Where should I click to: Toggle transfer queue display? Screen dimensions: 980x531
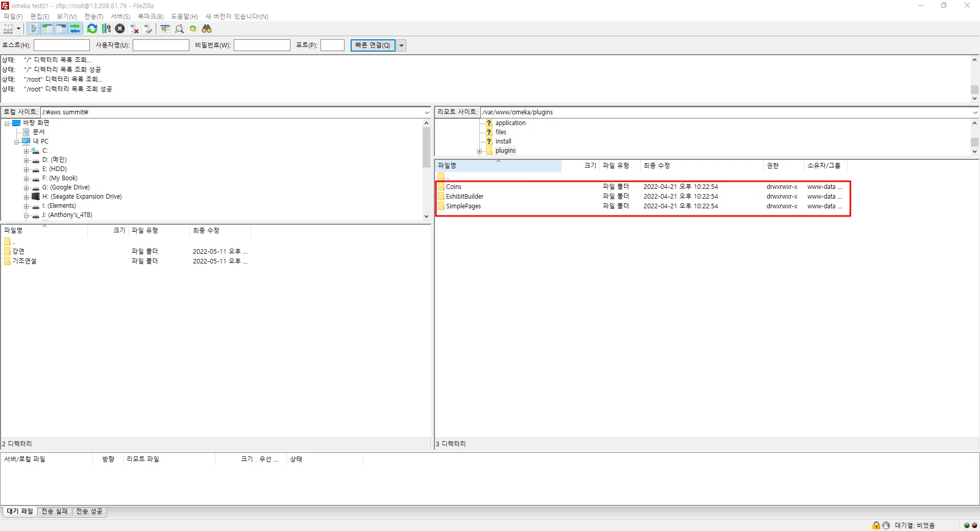point(75,29)
